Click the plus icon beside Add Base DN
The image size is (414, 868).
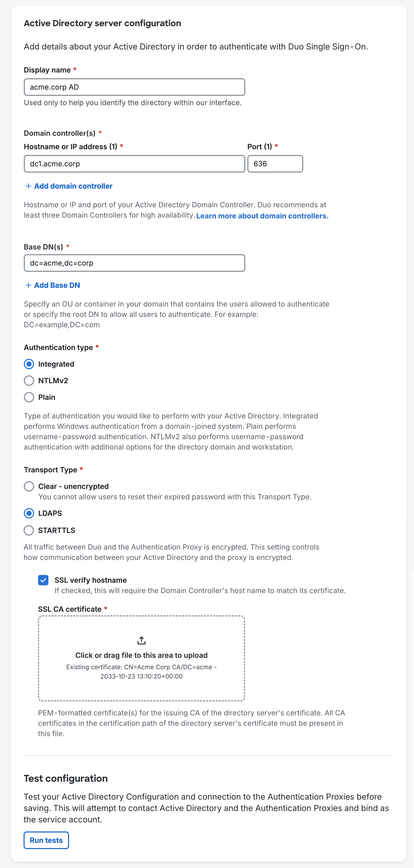(x=29, y=285)
